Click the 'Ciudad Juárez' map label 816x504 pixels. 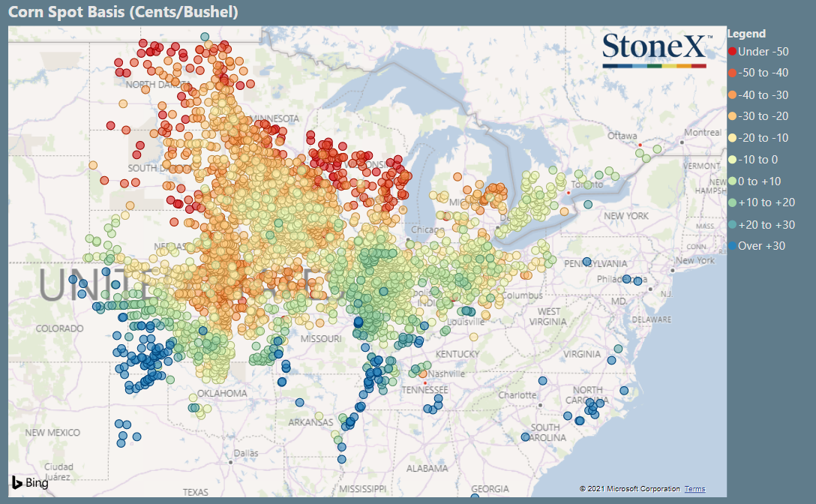click(58, 472)
